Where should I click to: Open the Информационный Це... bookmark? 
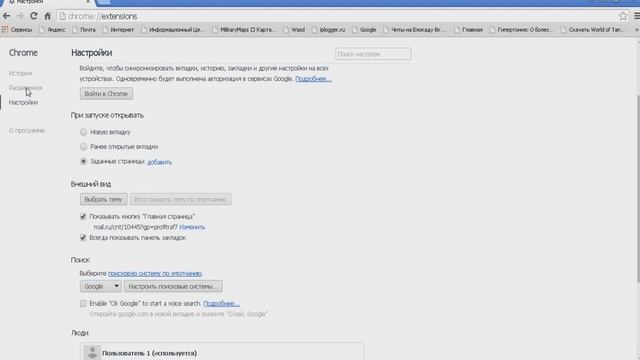[x=173, y=29]
